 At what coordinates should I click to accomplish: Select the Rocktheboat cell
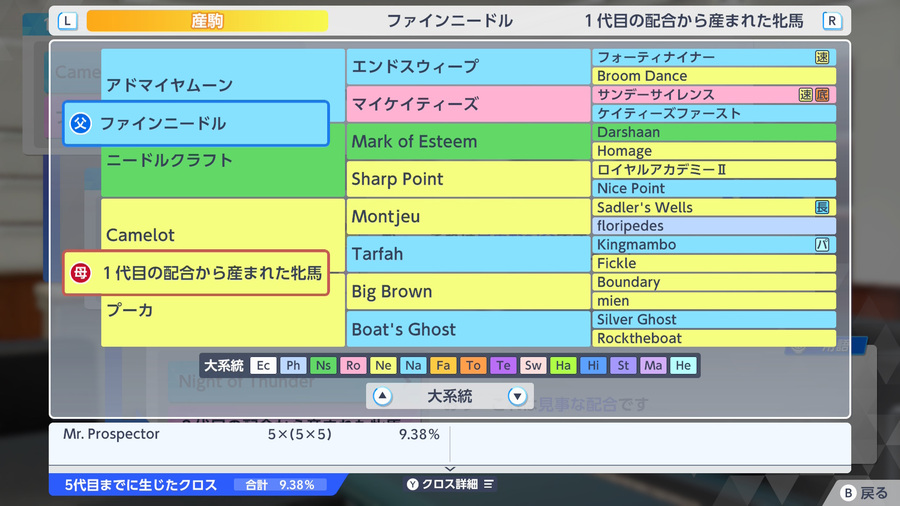(x=714, y=338)
